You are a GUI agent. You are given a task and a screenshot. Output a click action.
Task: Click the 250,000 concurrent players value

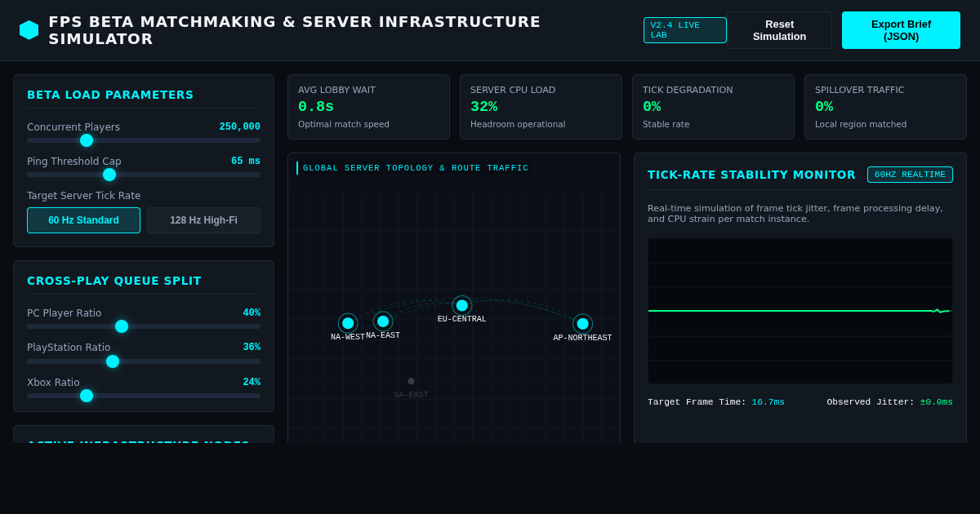click(x=239, y=127)
